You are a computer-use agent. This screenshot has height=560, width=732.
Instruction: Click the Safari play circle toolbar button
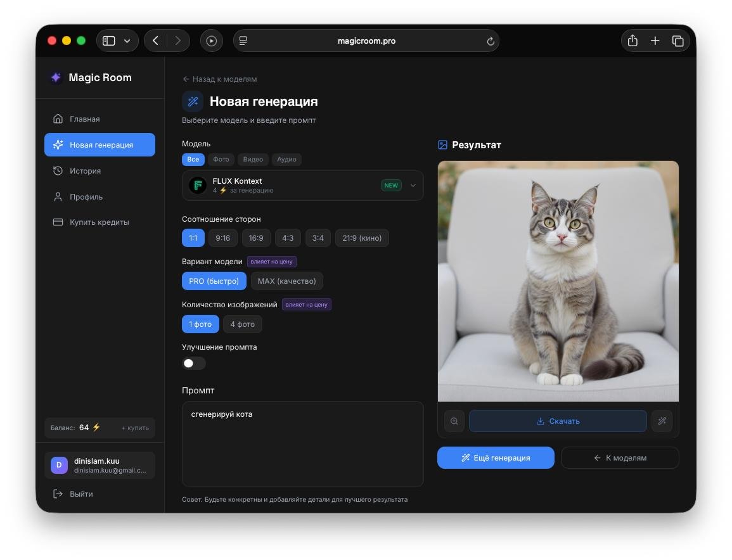(x=212, y=41)
